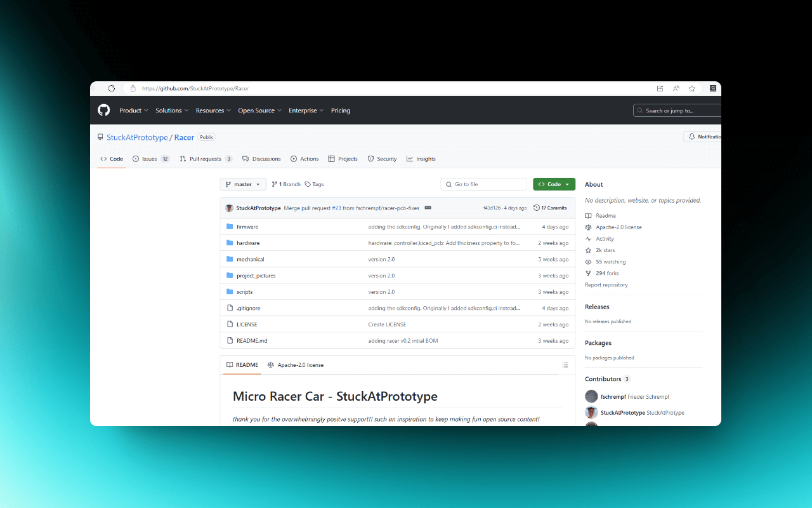The width and height of the screenshot is (812, 508).
Task: Open the Packages heading link
Action: click(598, 343)
